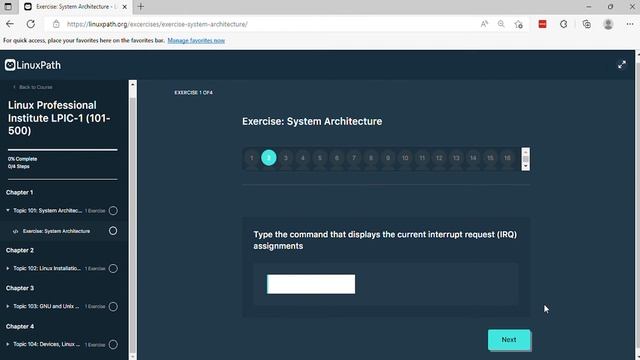Jump to question 8

click(371, 158)
